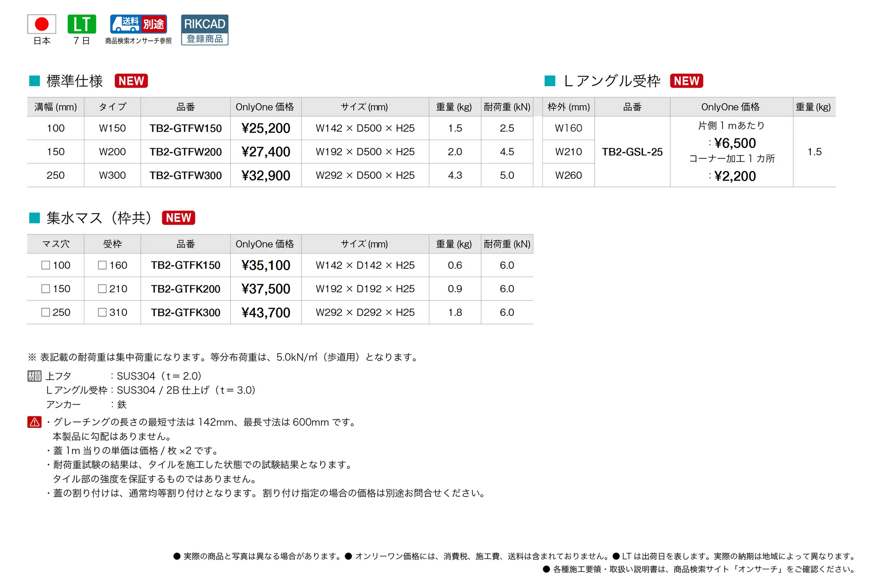Click price ¥25,200
Viewport: 870px width, 588px height.
[x=266, y=128]
